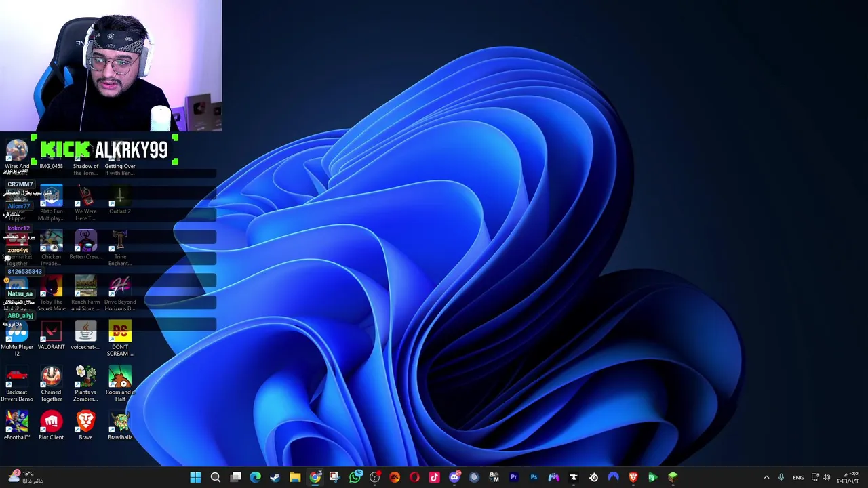Open NordVPN from the taskbar
This screenshot has width=868, height=488.
click(x=613, y=477)
